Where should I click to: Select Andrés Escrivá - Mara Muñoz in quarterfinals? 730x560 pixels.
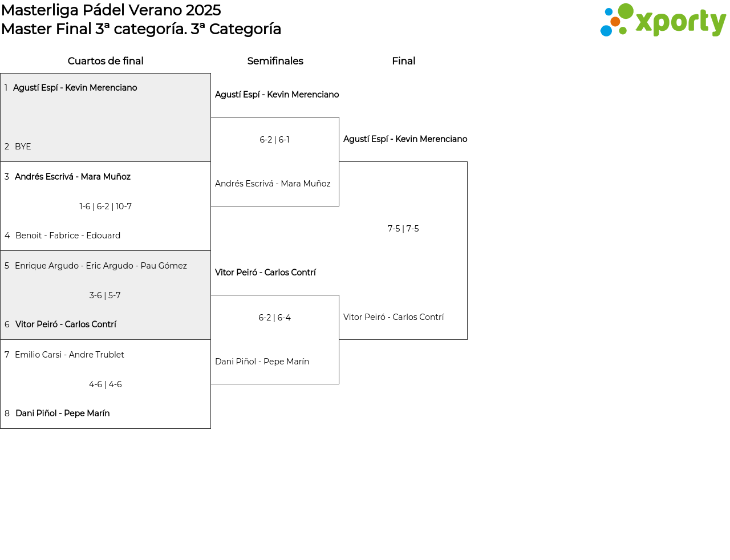(x=72, y=177)
